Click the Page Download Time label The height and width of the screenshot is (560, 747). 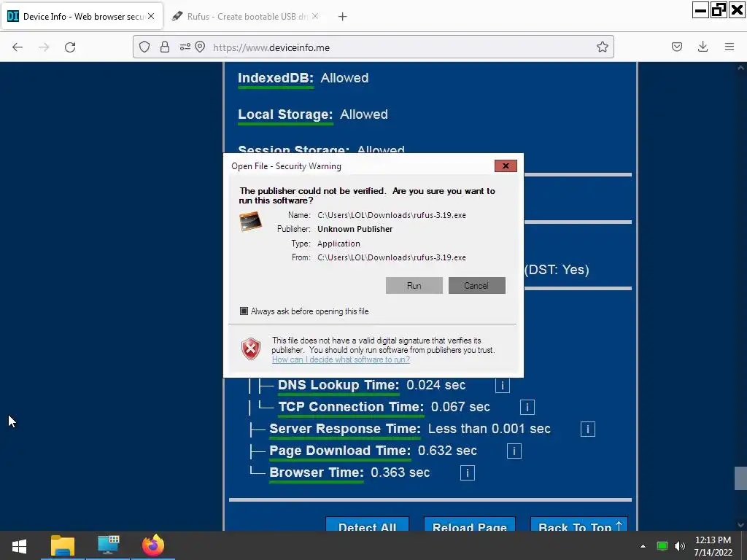[x=340, y=451]
